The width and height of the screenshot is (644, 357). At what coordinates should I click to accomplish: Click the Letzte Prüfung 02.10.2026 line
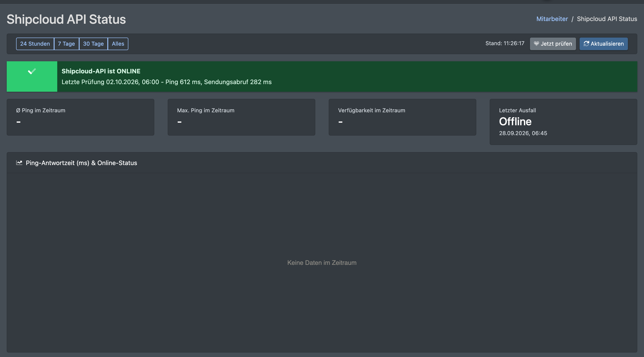click(x=167, y=82)
